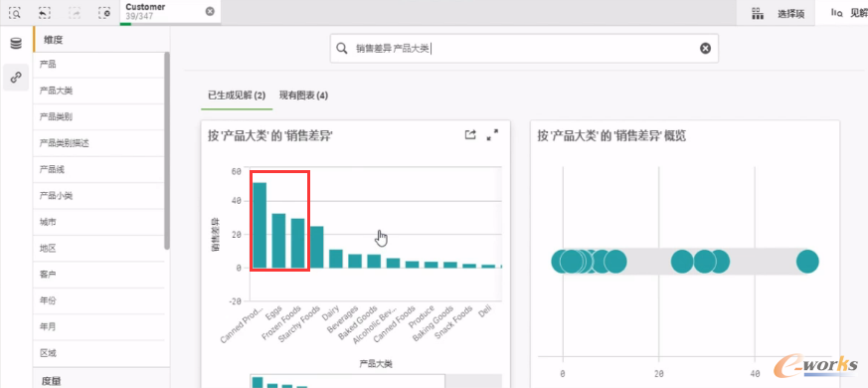Click the Baked Goods bar
This screenshot has width=868, height=388.
pos(374,261)
